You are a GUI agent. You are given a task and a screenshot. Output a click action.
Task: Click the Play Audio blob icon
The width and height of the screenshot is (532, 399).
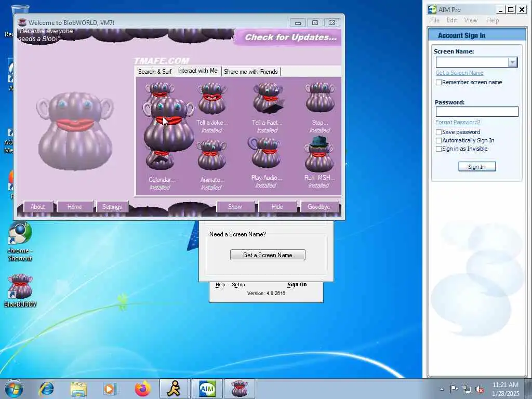[265, 153]
